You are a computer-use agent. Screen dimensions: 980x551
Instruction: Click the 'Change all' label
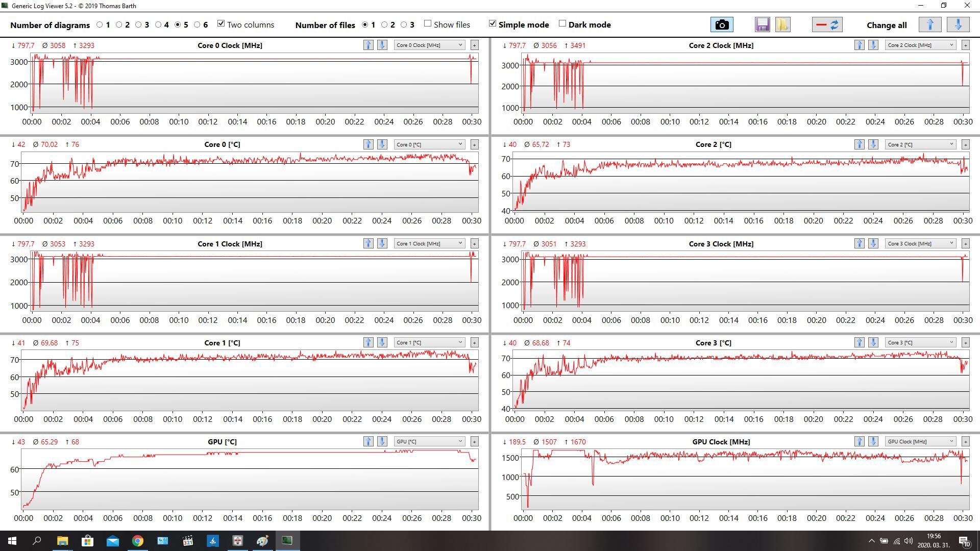(x=887, y=25)
